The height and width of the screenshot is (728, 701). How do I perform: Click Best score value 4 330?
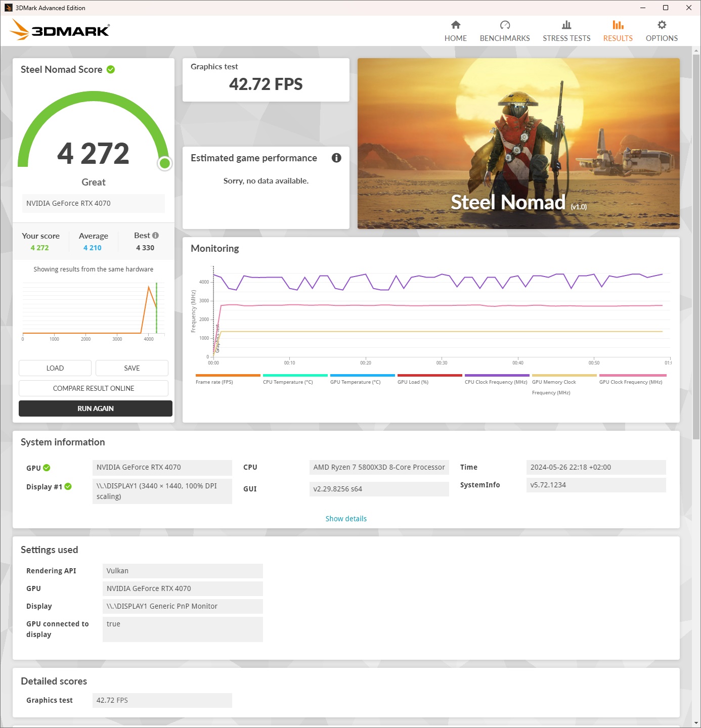pyautogui.click(x=145, y=248)
